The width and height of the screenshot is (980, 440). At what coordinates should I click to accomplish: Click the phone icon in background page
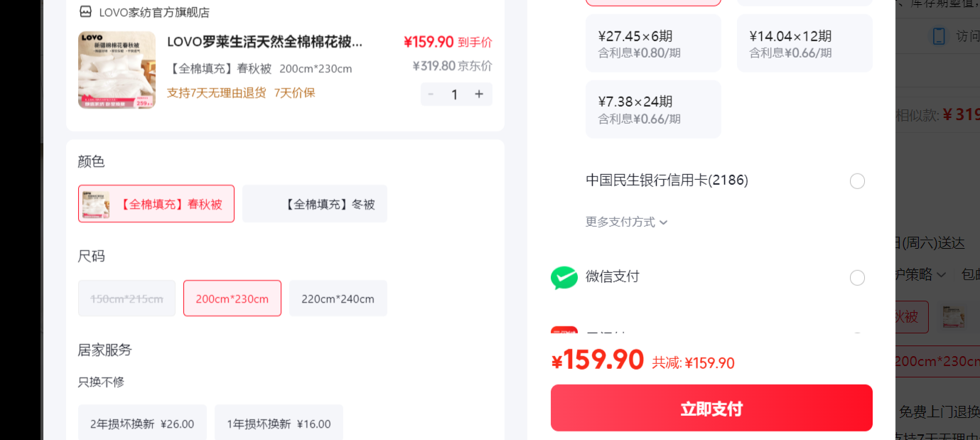coord(939,36)
